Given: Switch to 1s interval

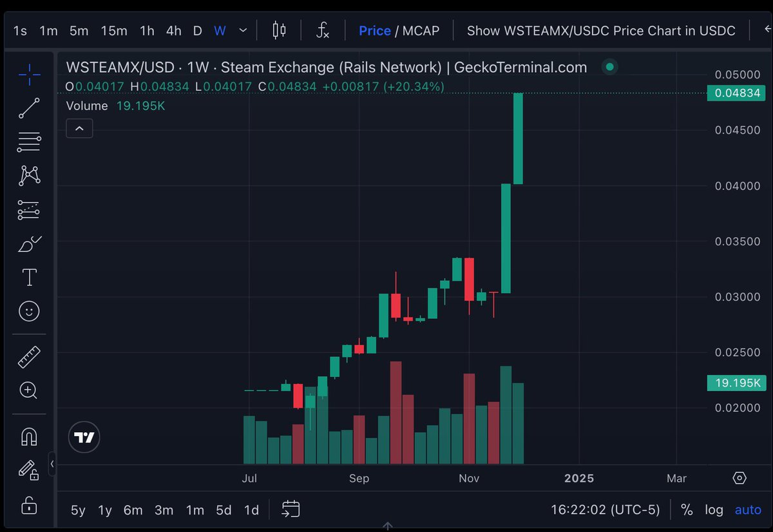Looking at the screenshot, I should click(20, 30).
